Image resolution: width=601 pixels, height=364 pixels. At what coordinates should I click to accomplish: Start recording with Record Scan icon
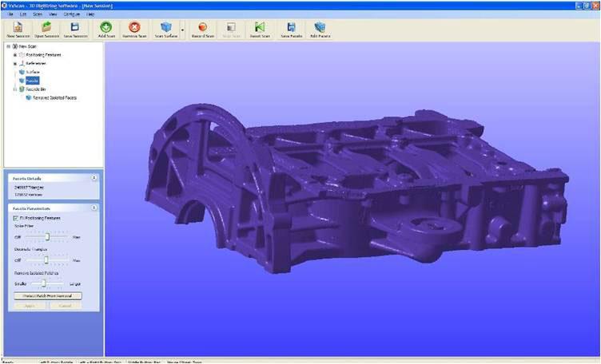(x=203, y=28)
